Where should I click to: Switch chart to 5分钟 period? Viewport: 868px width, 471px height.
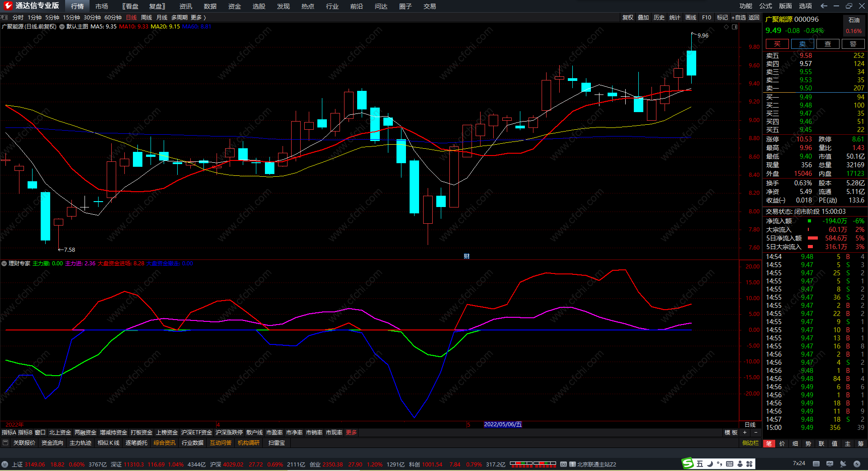coord(52,18)
